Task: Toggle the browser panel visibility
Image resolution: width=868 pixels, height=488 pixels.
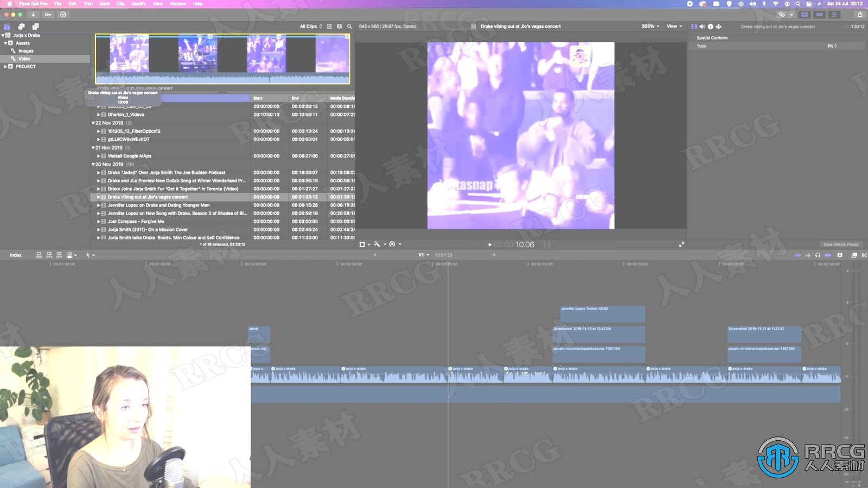Action: pos(805,15)
